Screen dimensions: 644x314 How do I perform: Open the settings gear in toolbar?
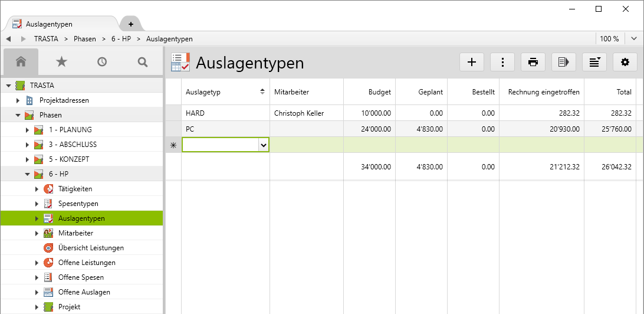(625, 62)
